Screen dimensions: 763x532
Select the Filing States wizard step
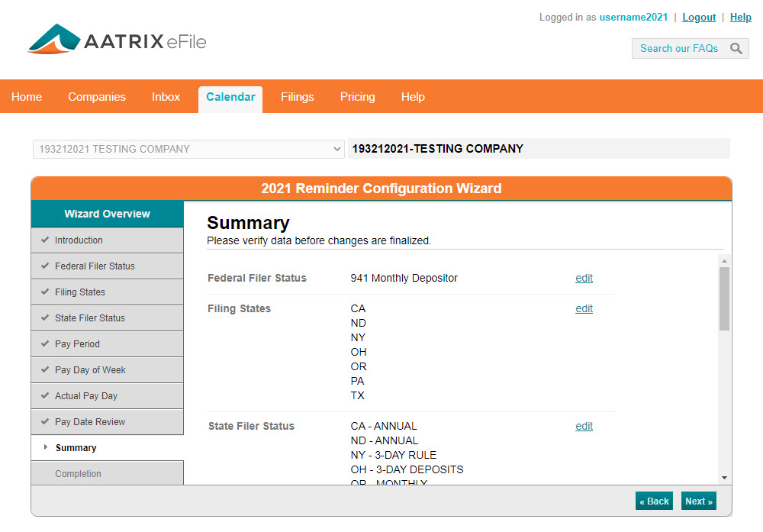pos(80,292)
